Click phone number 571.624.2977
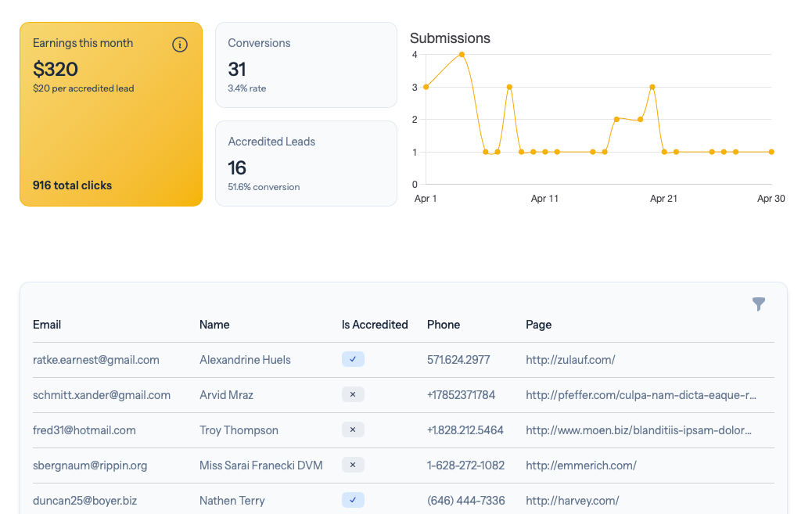 458,360
